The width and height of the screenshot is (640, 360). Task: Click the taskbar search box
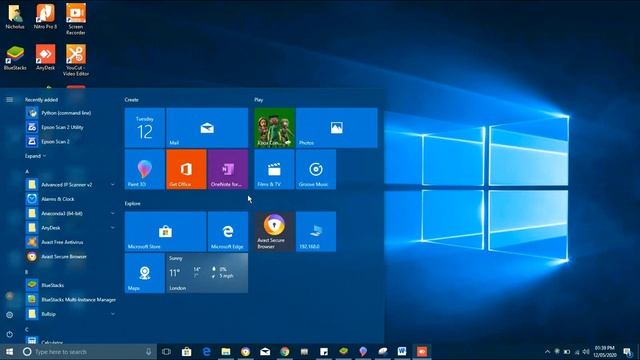(x=88, y=351)
